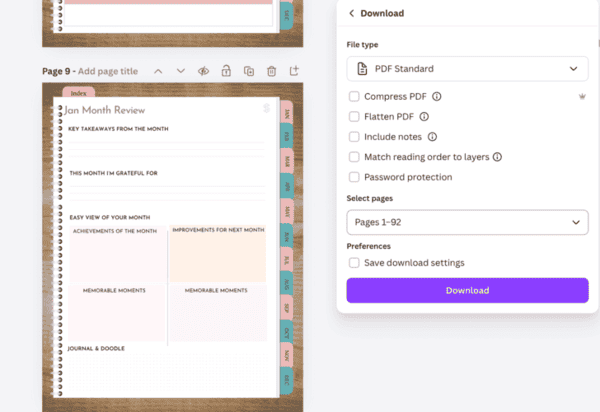The image size is (600, 412).
Task: Select the Jan Month Review heading
Action: click(x=104, y=110)
